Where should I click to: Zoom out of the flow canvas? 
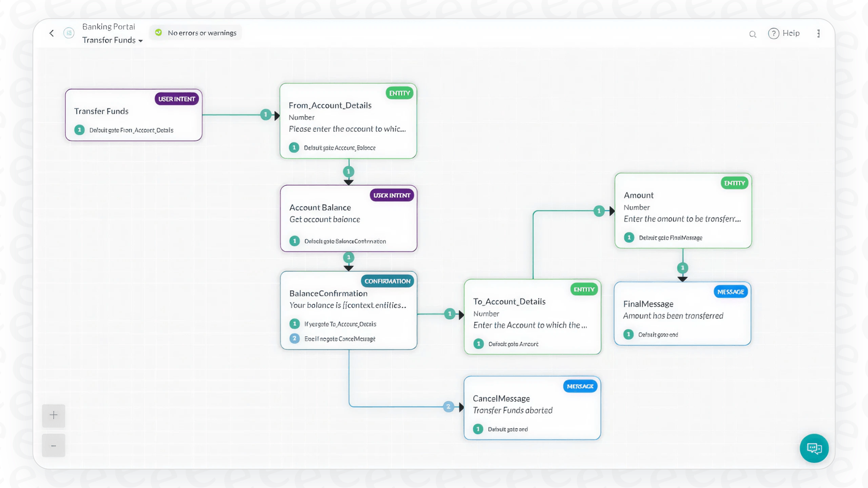(53, 445)
